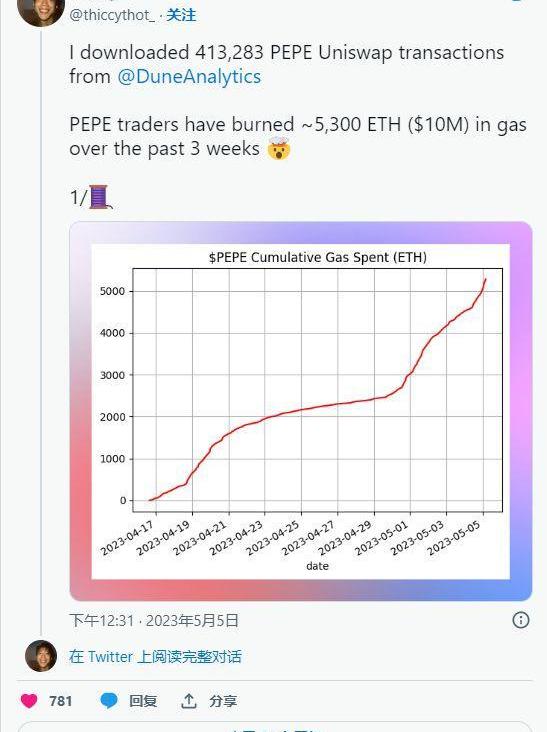This screenshot has width=547, height=732.
Task: Click the author avatar at top
Action: [41, 12]
